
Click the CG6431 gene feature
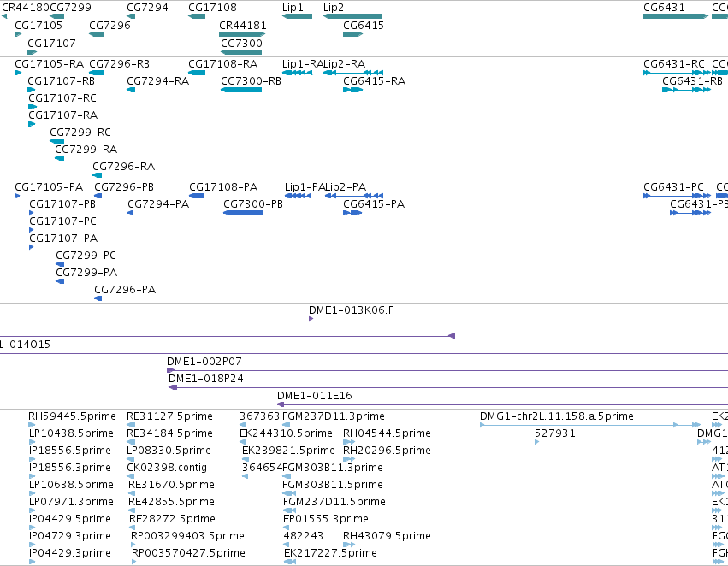(x=676, y=16)
